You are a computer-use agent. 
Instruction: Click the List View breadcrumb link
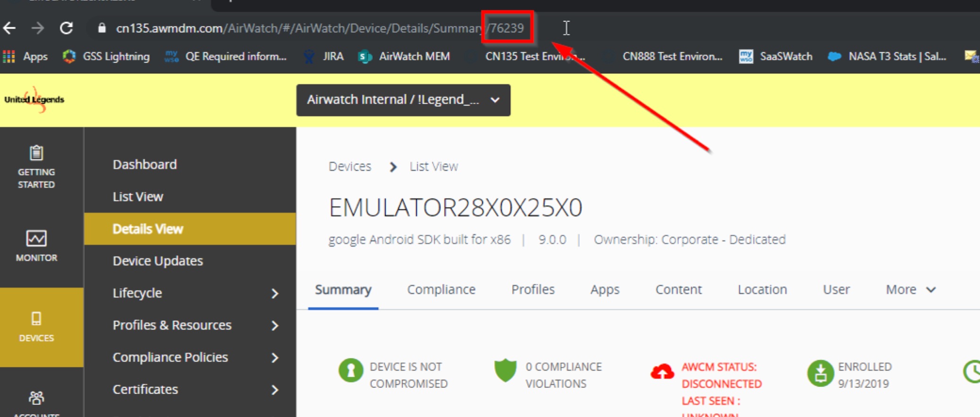433,166
